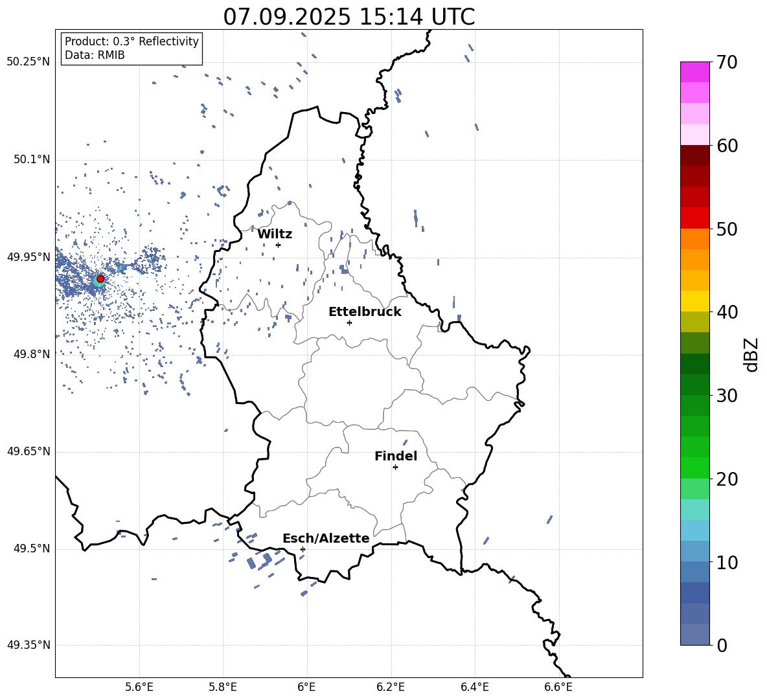The width and height of the screenshot is (767, 700).
Task: Click the 6°E longitude label
Action: pos(306,687)
